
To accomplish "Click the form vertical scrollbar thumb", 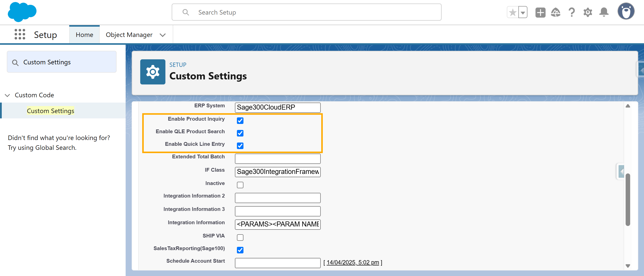I will coord(628,200).
